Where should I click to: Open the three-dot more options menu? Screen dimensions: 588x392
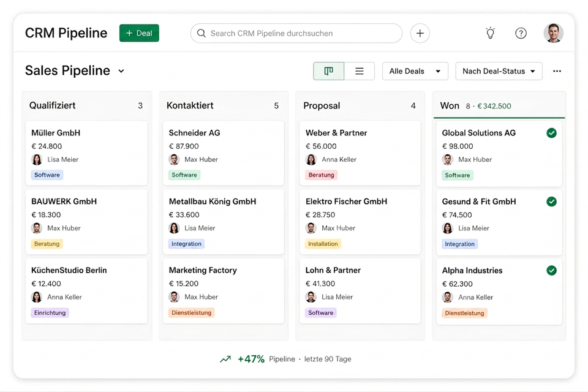557,71
